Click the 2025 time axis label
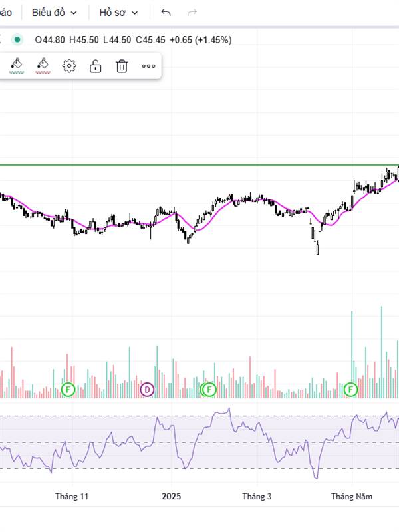Viewport: 399px width, 532px height. (172, 496)
